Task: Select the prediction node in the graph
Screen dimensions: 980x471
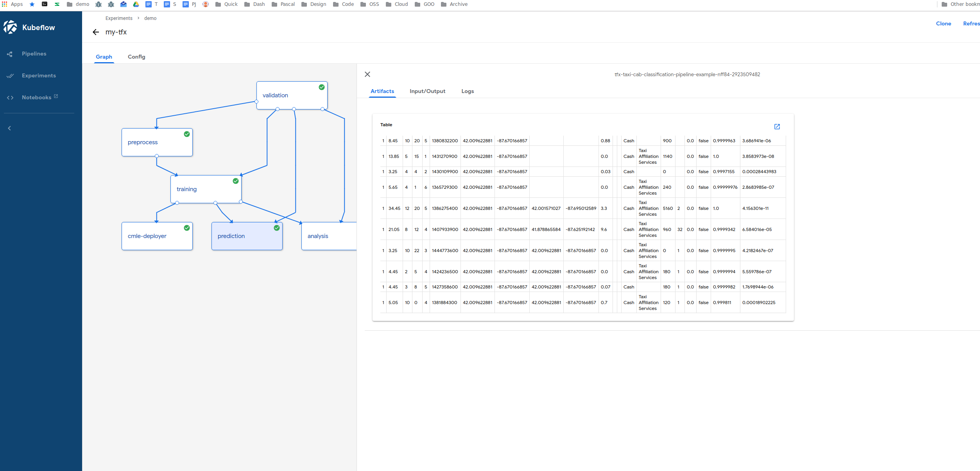Action: [247, 236]
